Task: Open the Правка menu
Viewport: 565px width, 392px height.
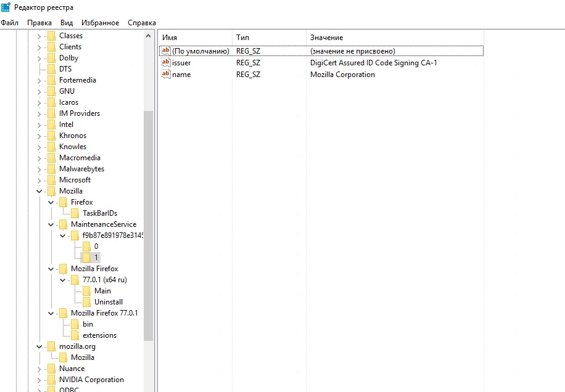Action: [39, 23]
